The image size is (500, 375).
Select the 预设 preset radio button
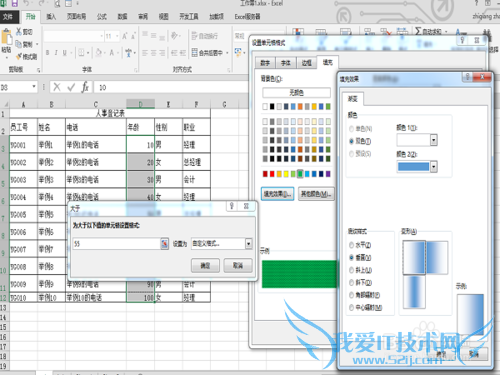351,154
